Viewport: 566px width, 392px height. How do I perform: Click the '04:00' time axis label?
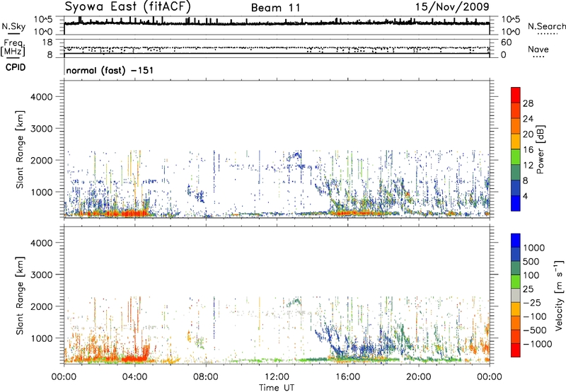134,377
